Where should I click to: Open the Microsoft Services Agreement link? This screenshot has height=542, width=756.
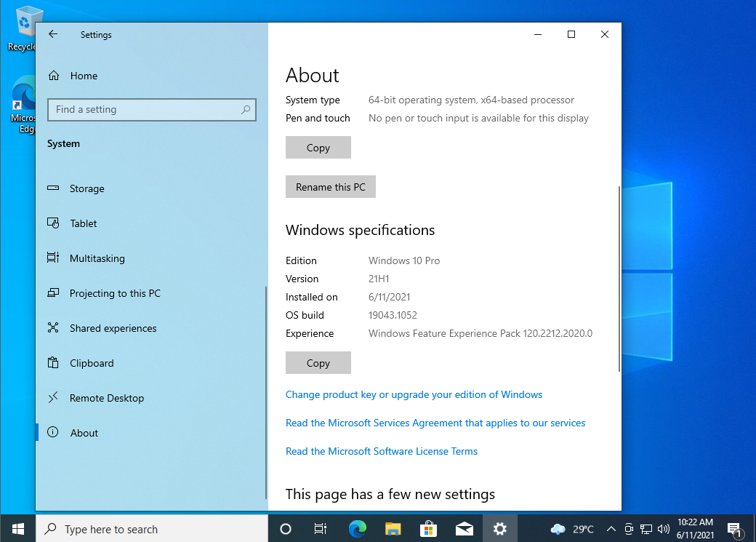[x=435, y=423]
